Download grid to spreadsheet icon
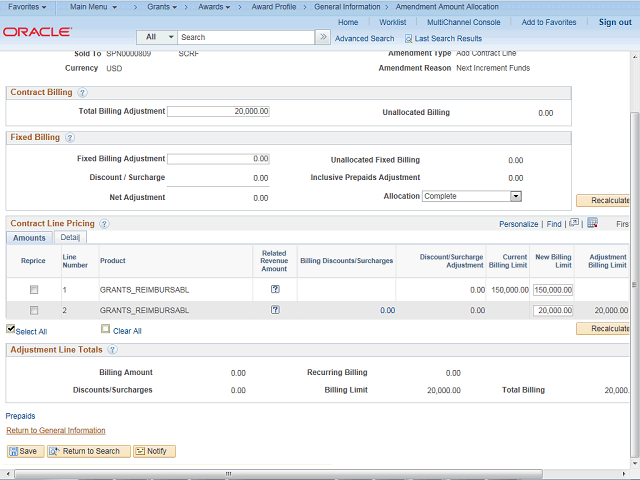 pos(592,223)
